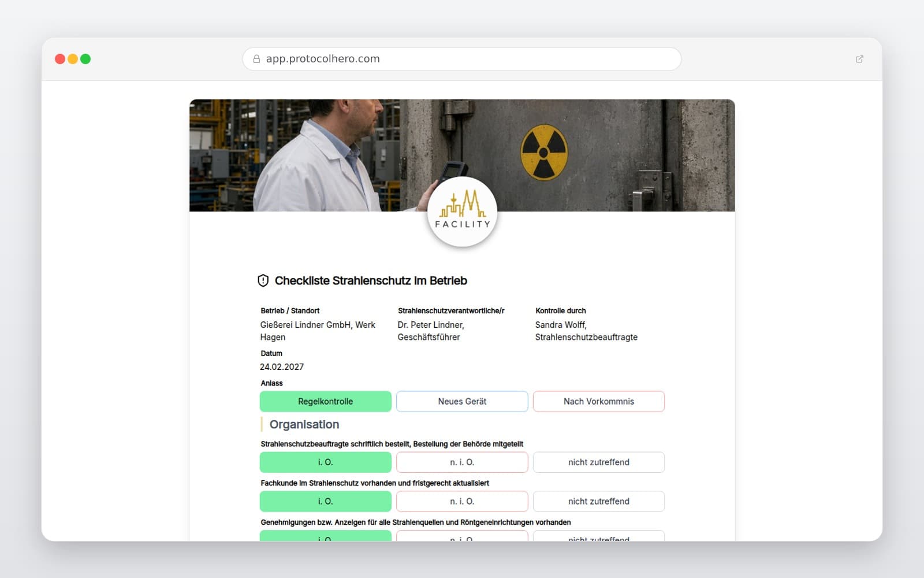Click Gießerei Lindner GmbH, Werk Hagen
Image resolution: width=924 pixels, height=578 pixels.
click(318, 331)
